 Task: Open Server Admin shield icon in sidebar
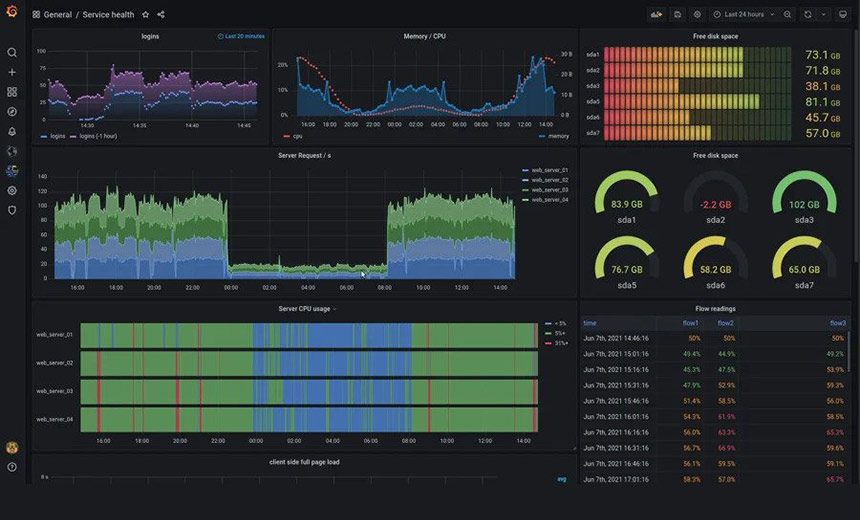coord(12,210)
